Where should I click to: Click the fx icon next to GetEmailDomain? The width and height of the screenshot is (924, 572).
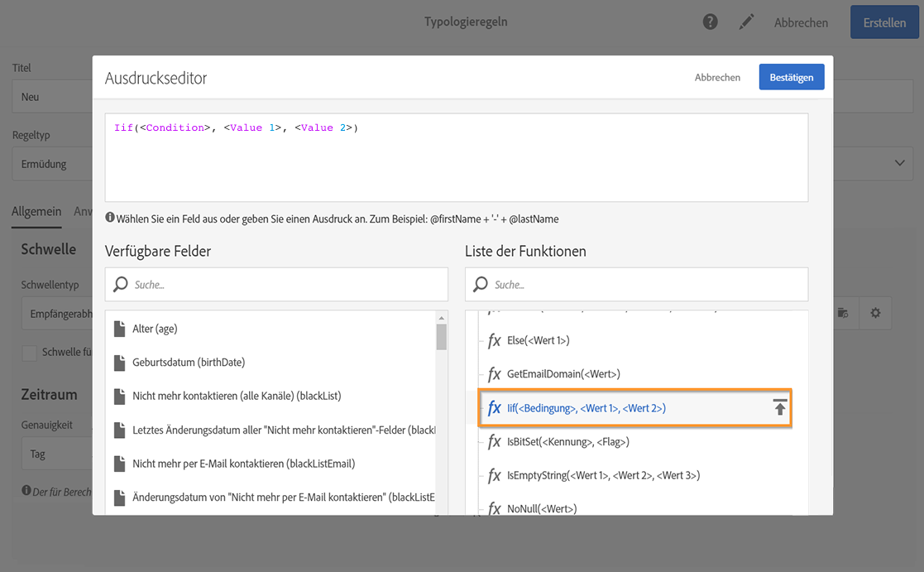495,374
